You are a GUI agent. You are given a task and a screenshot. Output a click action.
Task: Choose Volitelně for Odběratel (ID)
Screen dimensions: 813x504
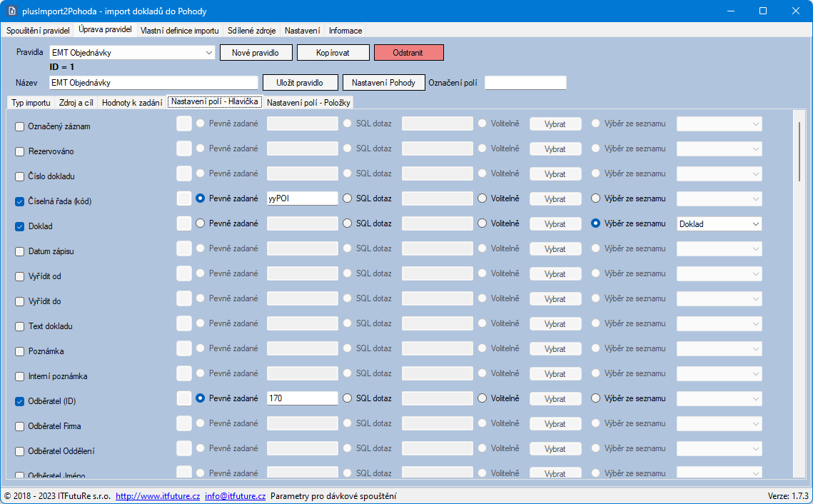click(x=483, y=398)
